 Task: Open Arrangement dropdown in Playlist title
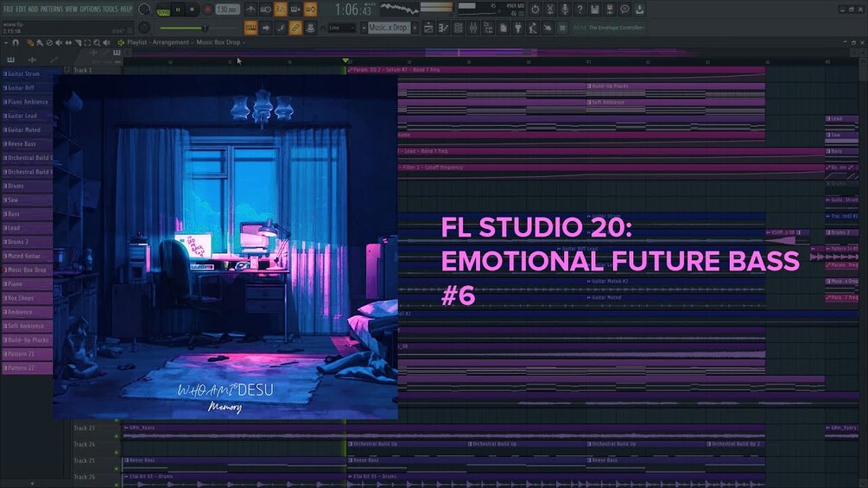pos(172,42)
